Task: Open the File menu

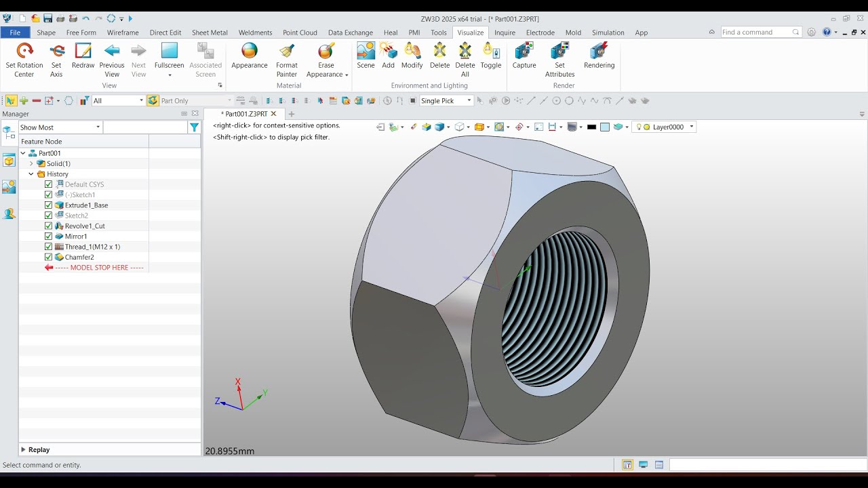Action: pyautogui.click(x=15, y=32)
